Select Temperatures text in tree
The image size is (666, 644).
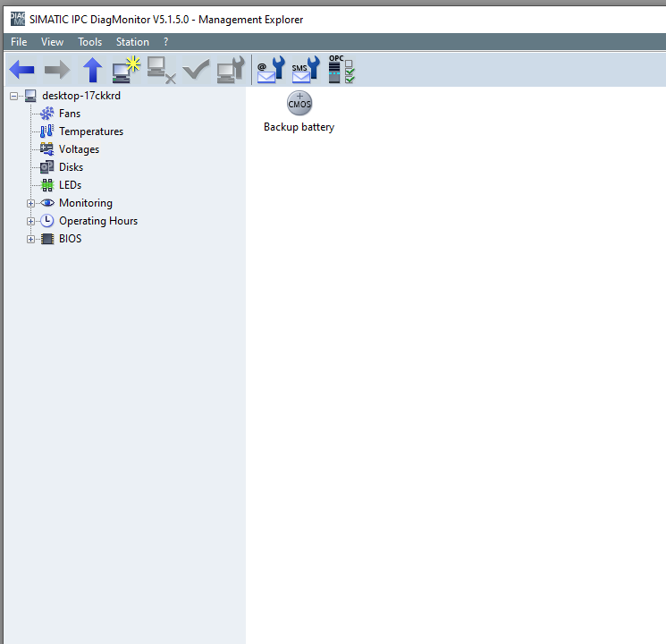click(91, 131)
